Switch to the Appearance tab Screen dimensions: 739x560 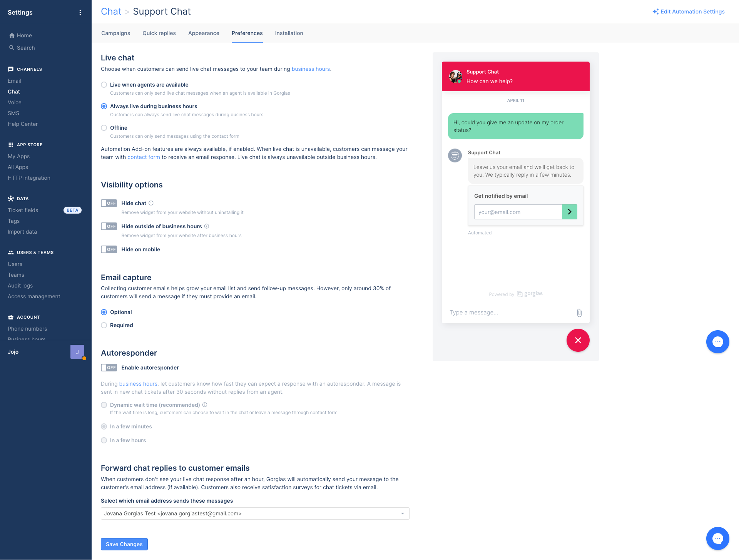204,33
